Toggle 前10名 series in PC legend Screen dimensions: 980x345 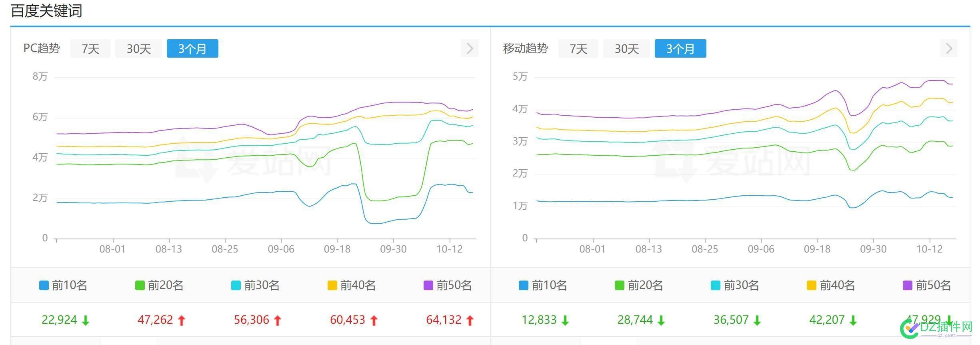pos(63,285)
